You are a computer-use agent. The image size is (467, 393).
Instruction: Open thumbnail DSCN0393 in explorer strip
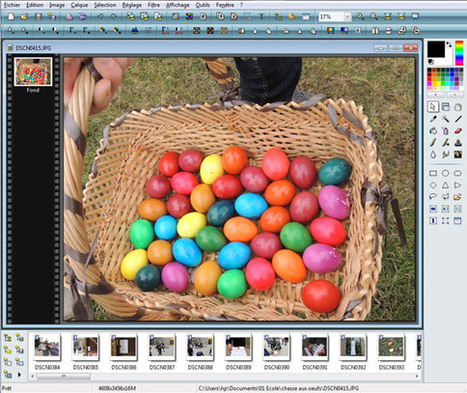(391, 347)
